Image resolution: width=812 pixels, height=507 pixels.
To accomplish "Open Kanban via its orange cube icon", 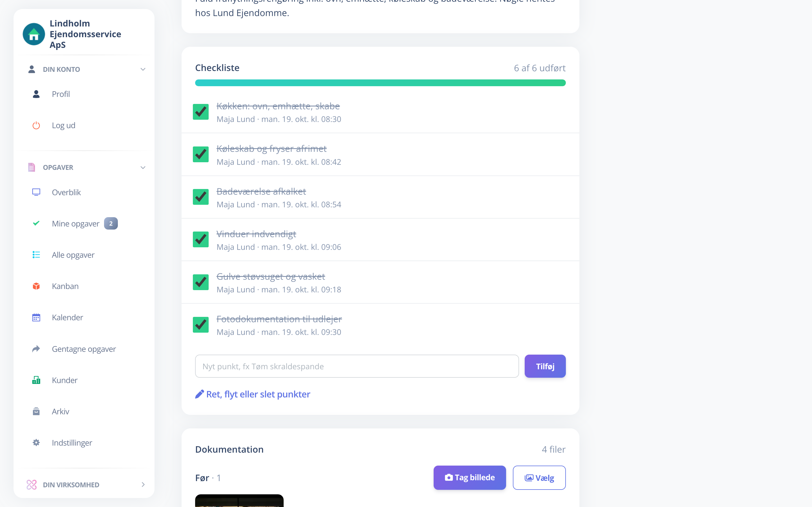I will (x=36, y=286).
